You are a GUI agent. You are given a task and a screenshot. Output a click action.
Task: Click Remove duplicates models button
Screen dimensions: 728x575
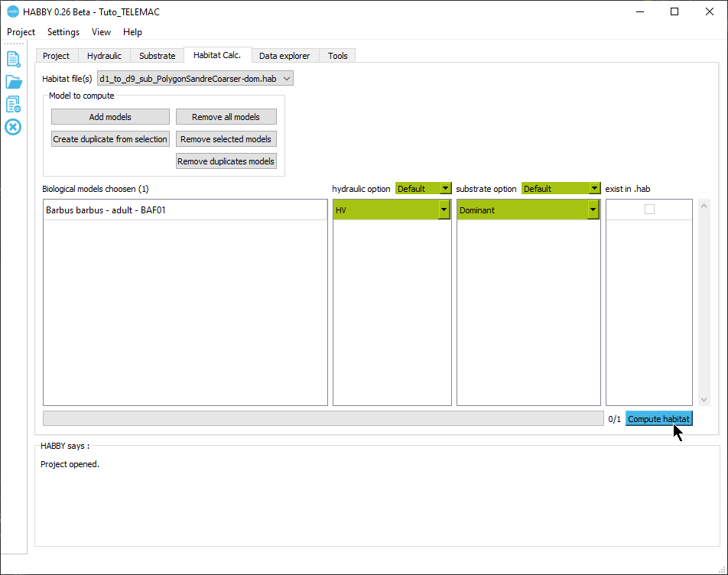(226, 161)
